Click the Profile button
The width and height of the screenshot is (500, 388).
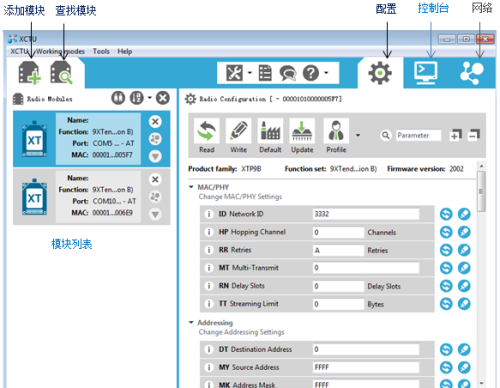click(336, 136)
